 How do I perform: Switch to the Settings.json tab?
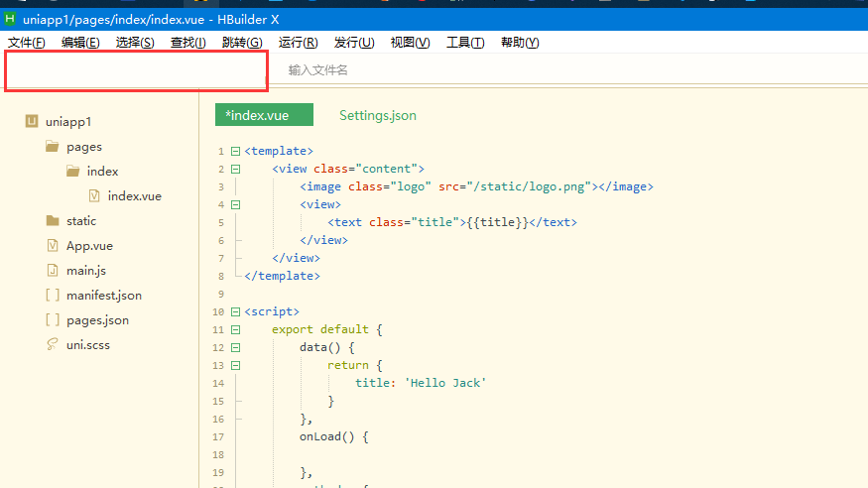pos(378,116)
